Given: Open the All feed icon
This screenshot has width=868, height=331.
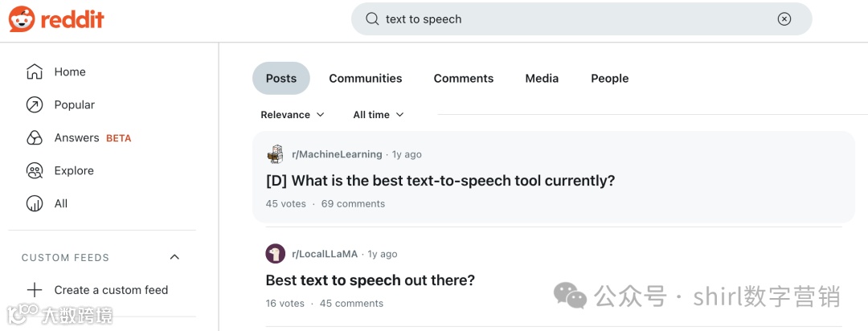Looking at the screenshot, I should click(x=35, y=203).
